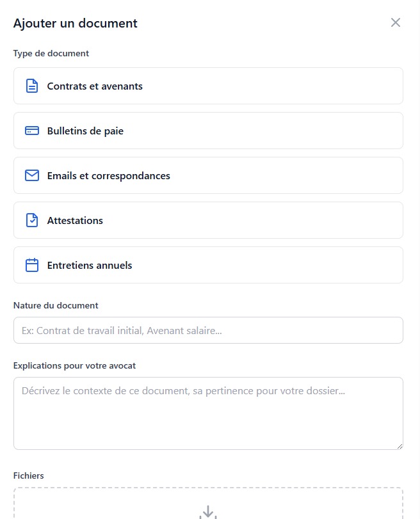Click the envelope icon for emails

coord(32,175)
